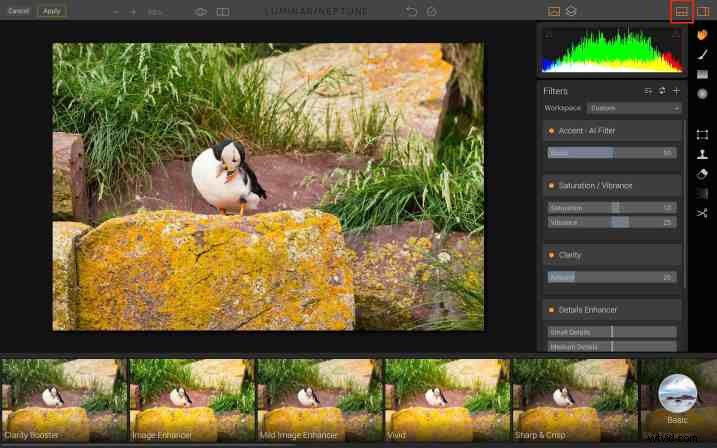The image size is (717, 448).
Task: Collapse the Details Enhancer header
Action: click(x=612, y=310)
